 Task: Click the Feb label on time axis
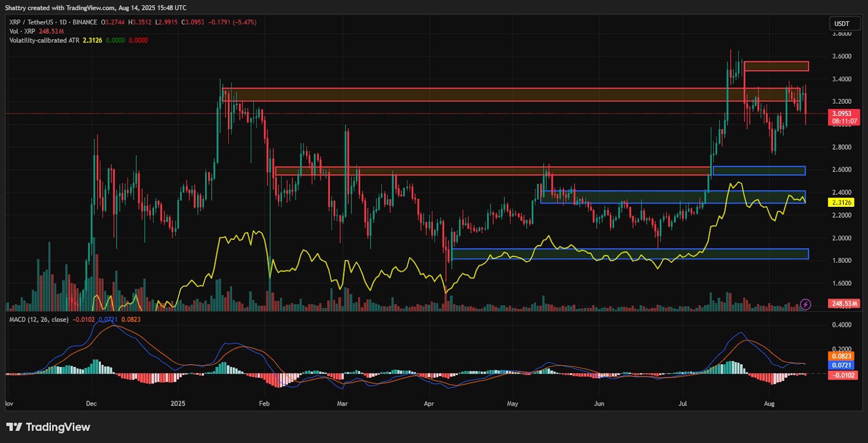coord(264,404)
